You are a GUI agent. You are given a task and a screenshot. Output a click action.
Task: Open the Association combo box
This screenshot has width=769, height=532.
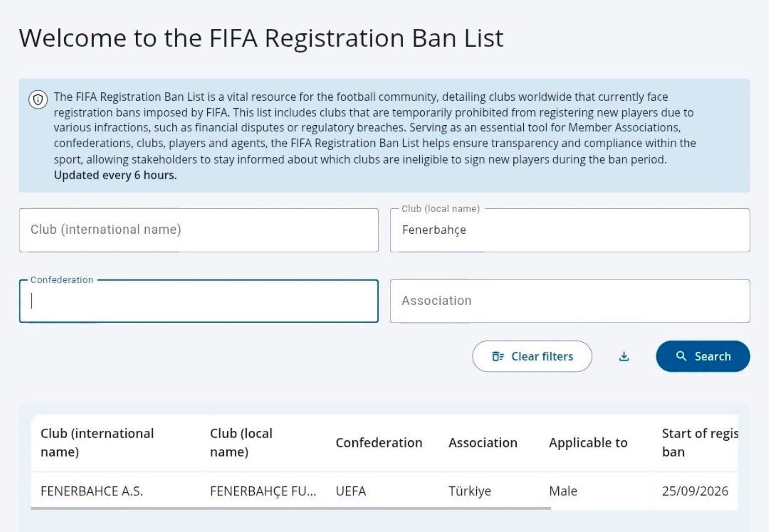click(x=570, y=301)
